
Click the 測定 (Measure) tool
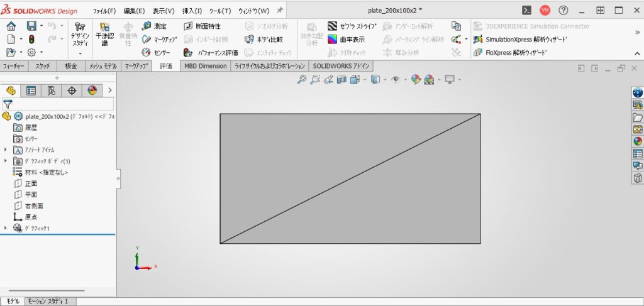coord(155,26)
